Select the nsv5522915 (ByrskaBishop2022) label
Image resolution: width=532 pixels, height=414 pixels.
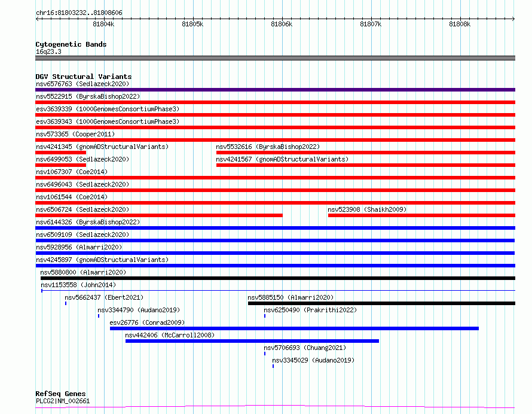[88, 96]
